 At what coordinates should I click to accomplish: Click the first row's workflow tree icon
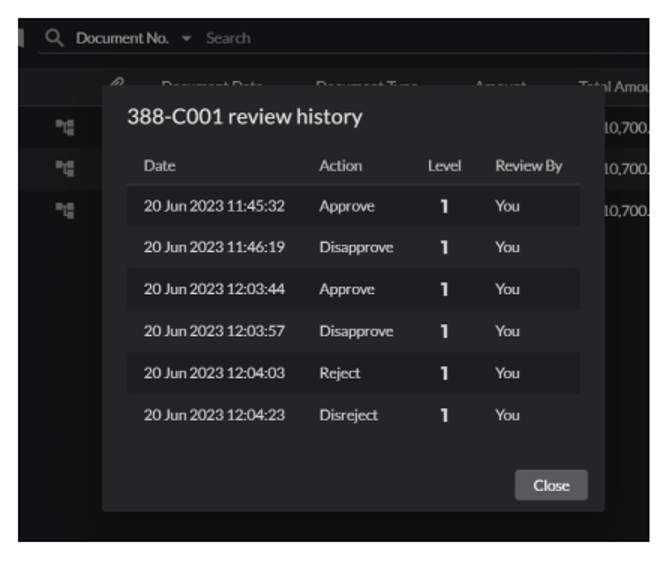[65, 126]
